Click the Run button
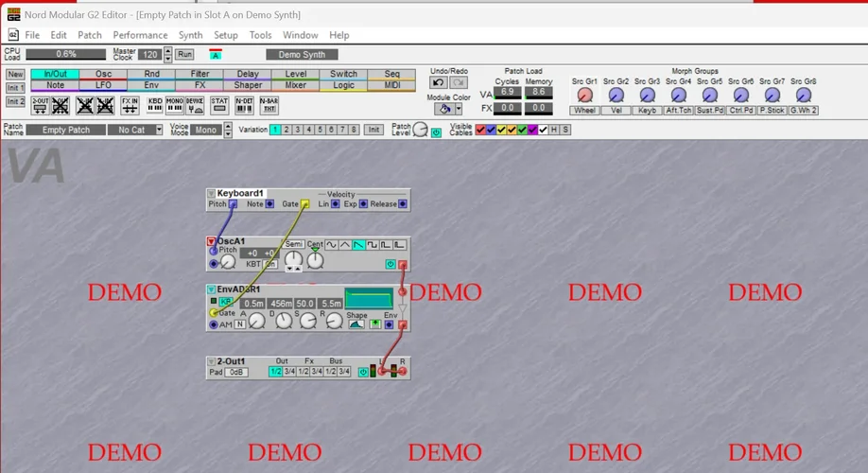Screen dimensions: 868x473 click(x=185, y=54)
